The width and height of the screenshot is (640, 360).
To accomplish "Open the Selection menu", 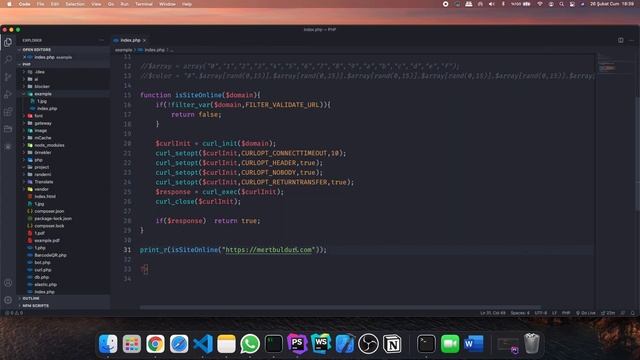I will 75,4.
